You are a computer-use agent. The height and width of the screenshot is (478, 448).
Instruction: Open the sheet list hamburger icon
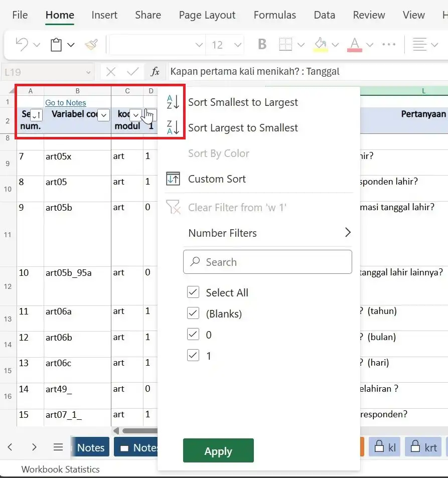[x=58, y=447]
